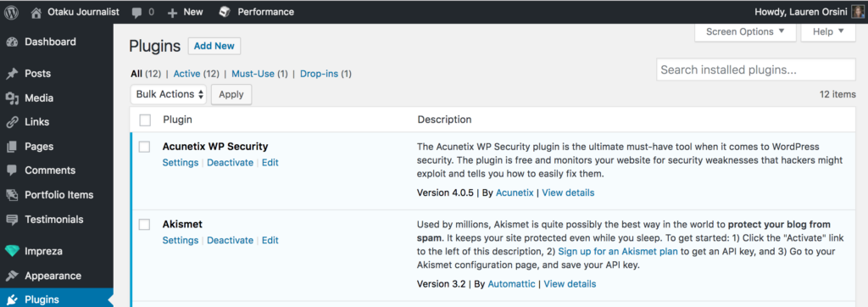Click the Comments bubble icon in sidebar
868x307 pixels.
[x=12, y=170]
